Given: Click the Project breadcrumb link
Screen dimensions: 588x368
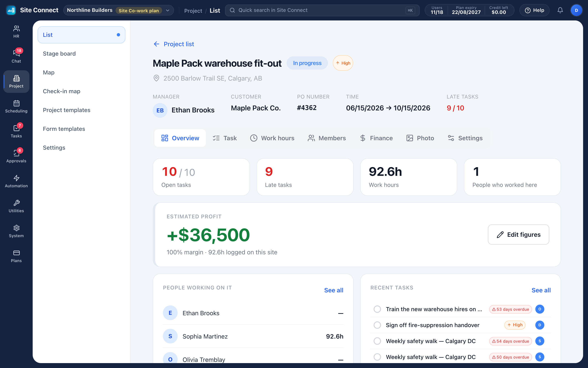Looking at the screenshot, I should [193, 10].
